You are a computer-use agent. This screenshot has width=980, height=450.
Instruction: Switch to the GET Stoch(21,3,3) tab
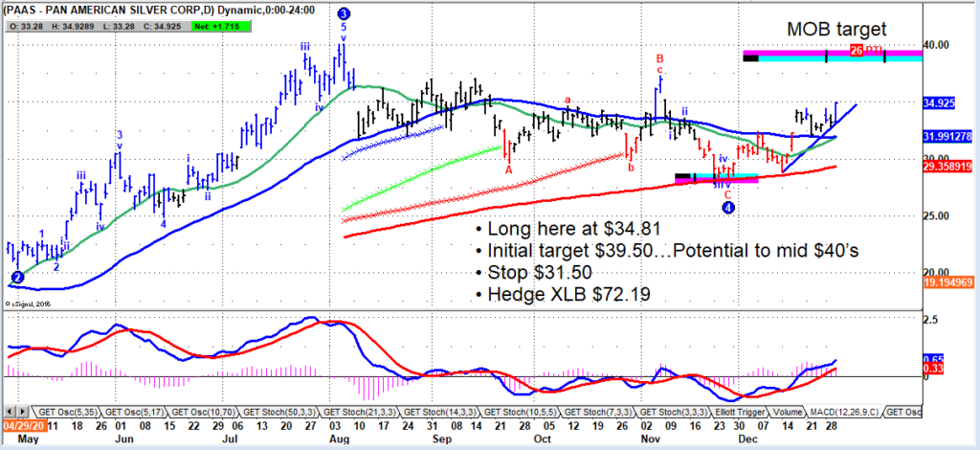(358, 412)
